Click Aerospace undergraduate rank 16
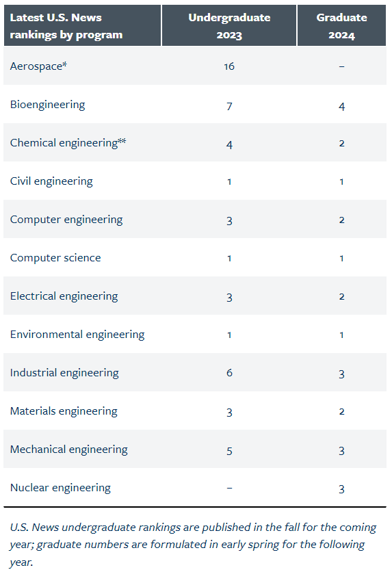Viewport: 392px width, 572px height. click(x=229, y=66)
